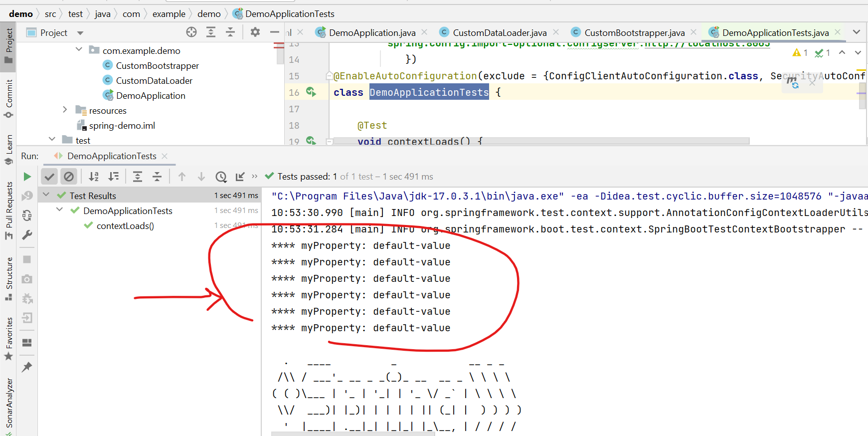The height and width of the screenshot is (436, 868).
Task: Click Dump Threads camera icon
Action: [27, 279]
